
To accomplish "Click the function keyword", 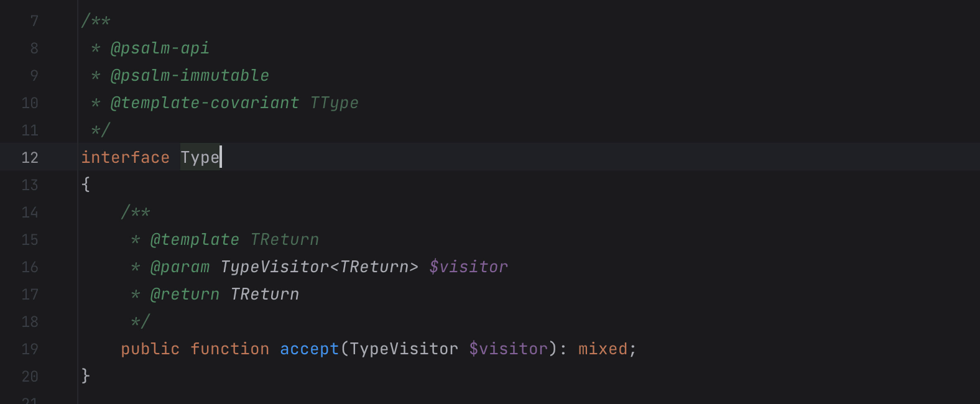I will click(229, 349).
